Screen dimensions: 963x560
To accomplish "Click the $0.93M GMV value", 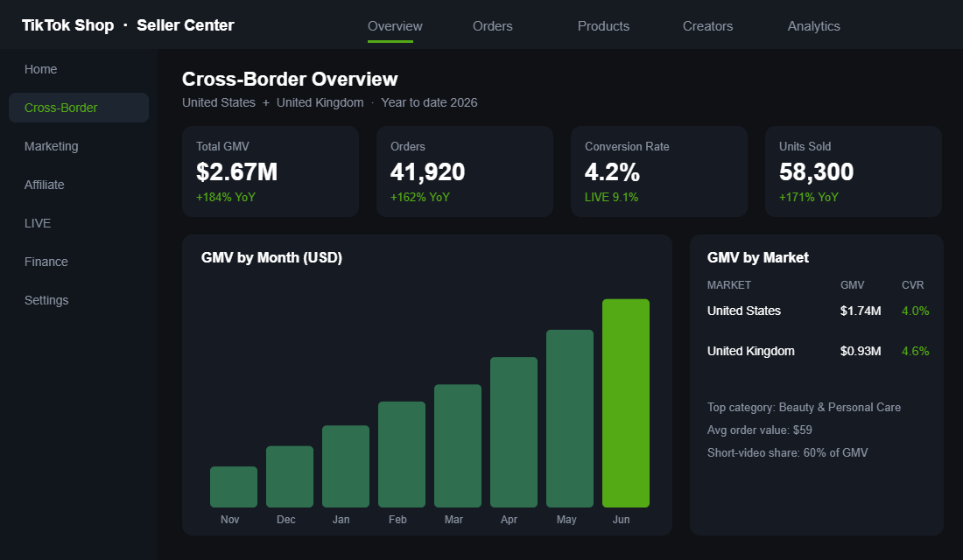I will [x=861, y=351].
